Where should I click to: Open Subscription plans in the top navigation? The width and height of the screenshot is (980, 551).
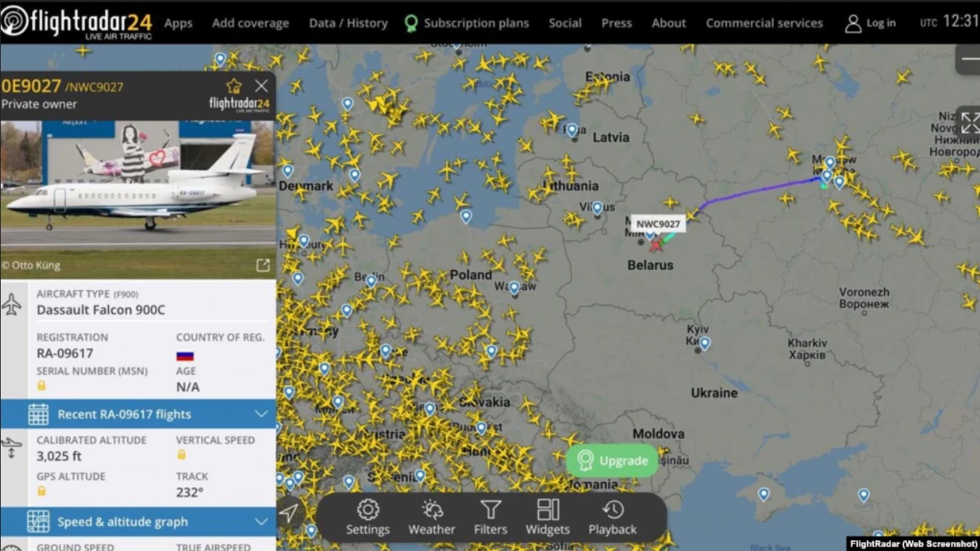[467, 23]
